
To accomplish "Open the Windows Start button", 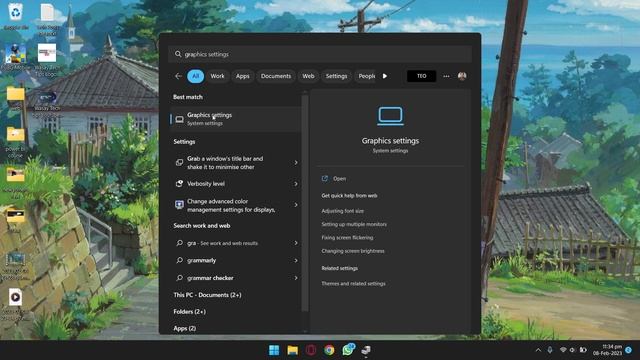I will tap(274, 350).
